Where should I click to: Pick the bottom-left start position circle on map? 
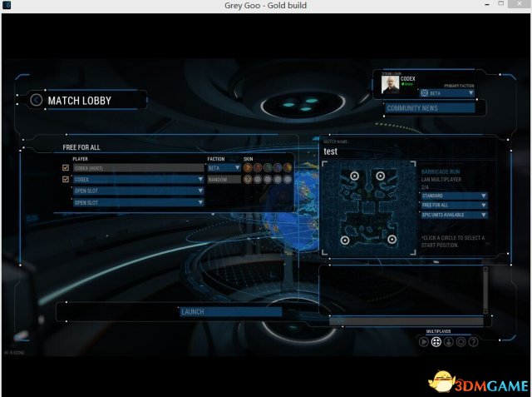point(345,241)
